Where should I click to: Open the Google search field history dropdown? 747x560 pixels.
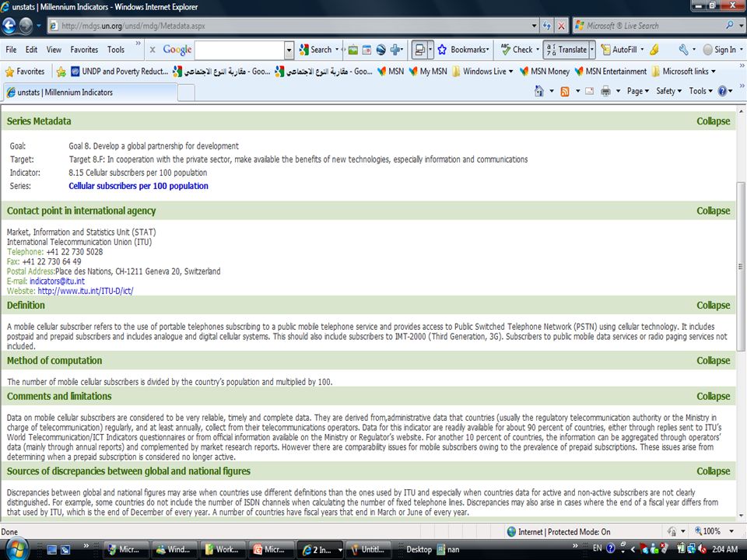tap(289, 50)
